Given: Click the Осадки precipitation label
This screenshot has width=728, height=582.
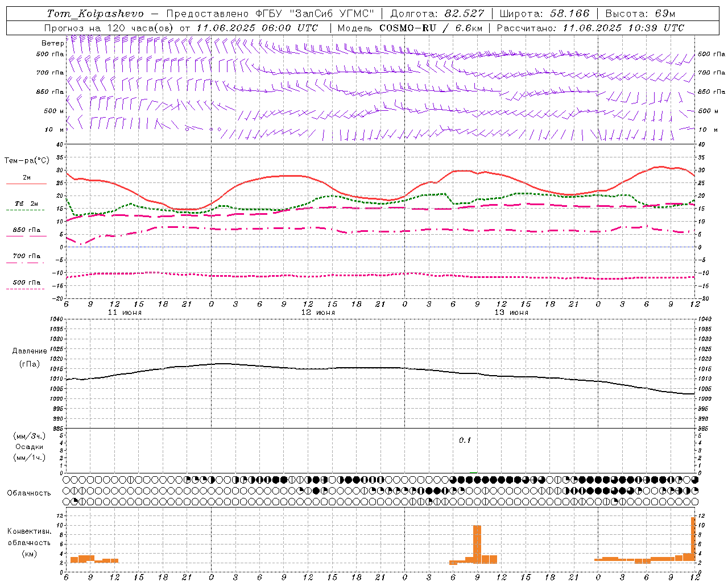Looking at the screenshot, I should click(x=29, y=447).
